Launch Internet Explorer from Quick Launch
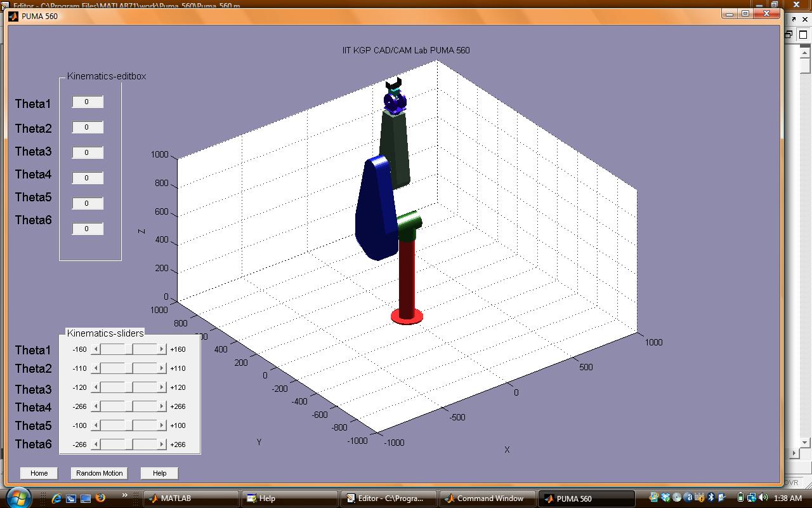Screen dimensions: 812x508 56,498
